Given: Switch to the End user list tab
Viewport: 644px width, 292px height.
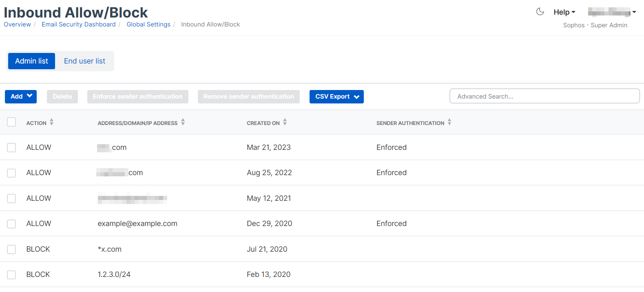Looking at the screenshot, I should (84, 61).
